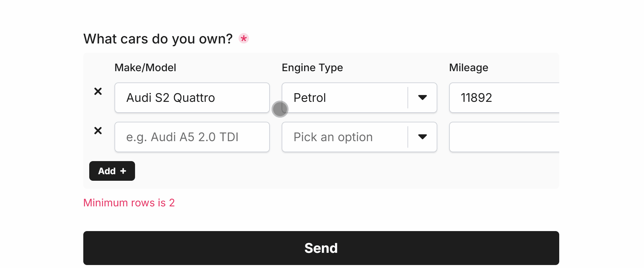Click the 'e.g. Audi A5 2.0 TDI' field
Screen dimensions: 644x268
[x=192, y=137]
